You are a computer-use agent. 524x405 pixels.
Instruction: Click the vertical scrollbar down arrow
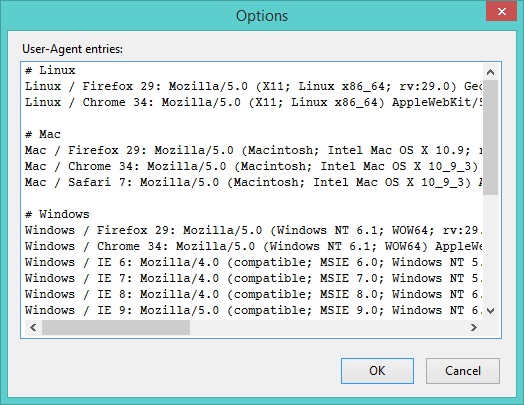[490, 311]
